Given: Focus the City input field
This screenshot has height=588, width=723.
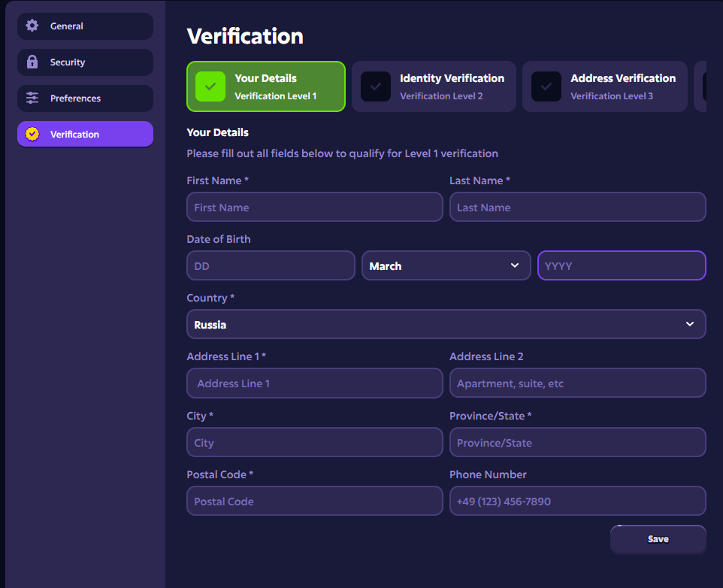Looking at the screenshot, I should [314, 442].
